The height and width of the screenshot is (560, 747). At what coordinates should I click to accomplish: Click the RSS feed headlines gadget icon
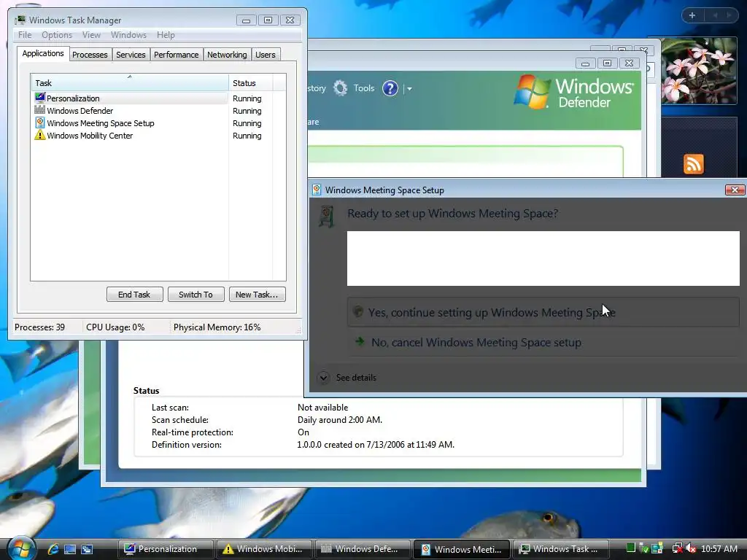[693, 164]
